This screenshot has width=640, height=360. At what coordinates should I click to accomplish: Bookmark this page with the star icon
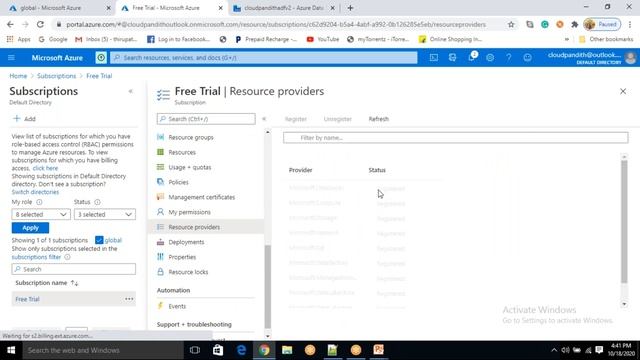tap(511, 24)
